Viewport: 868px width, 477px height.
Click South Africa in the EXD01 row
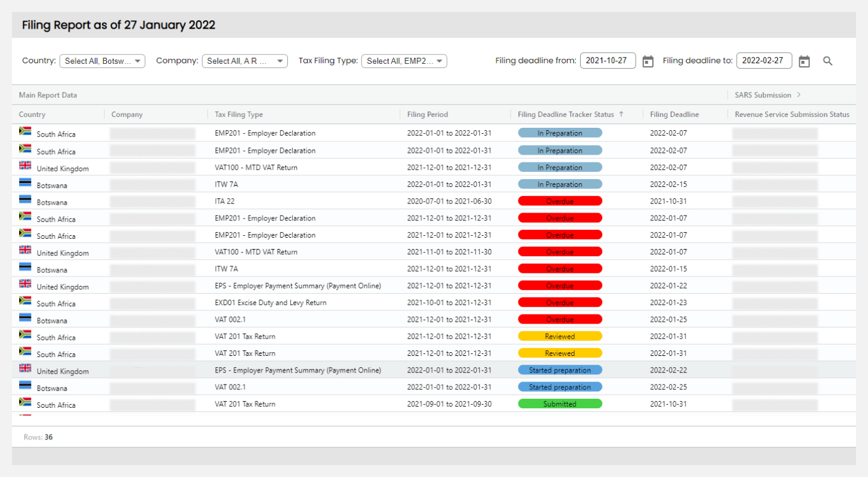click(56, 304)
